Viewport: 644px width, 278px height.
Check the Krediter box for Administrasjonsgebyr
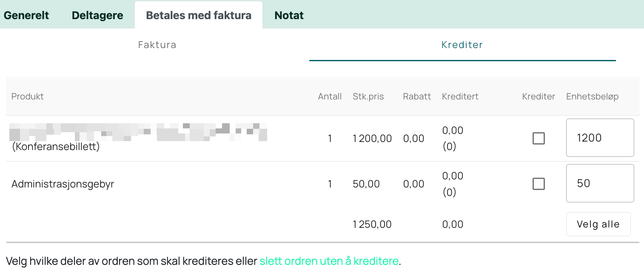pyautogui.click(x=539, y=184)
